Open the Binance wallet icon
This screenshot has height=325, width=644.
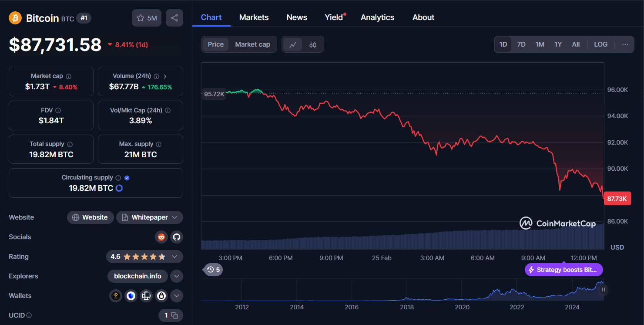[115, 296]
